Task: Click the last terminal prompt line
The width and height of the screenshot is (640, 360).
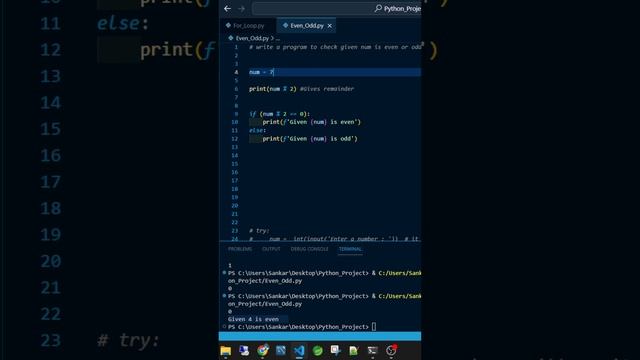Action: click(x=302, y=327)
